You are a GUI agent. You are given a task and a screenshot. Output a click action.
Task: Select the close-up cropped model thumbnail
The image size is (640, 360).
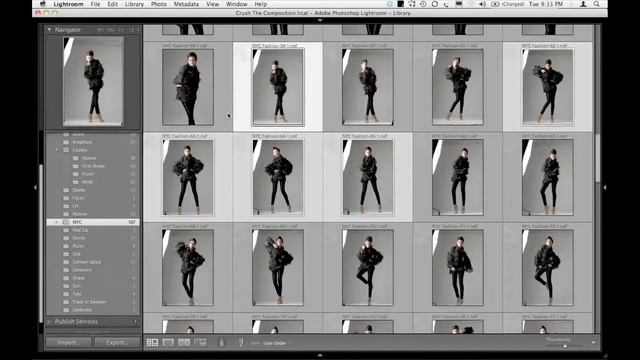click(188, 87)
